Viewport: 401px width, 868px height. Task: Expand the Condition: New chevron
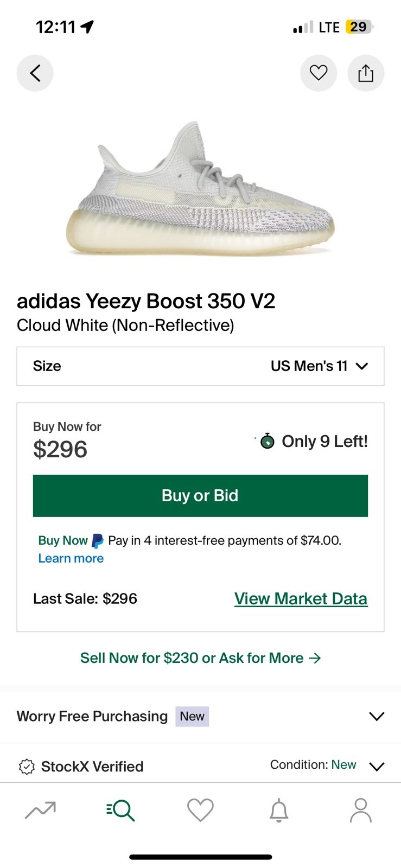(377, 766)
